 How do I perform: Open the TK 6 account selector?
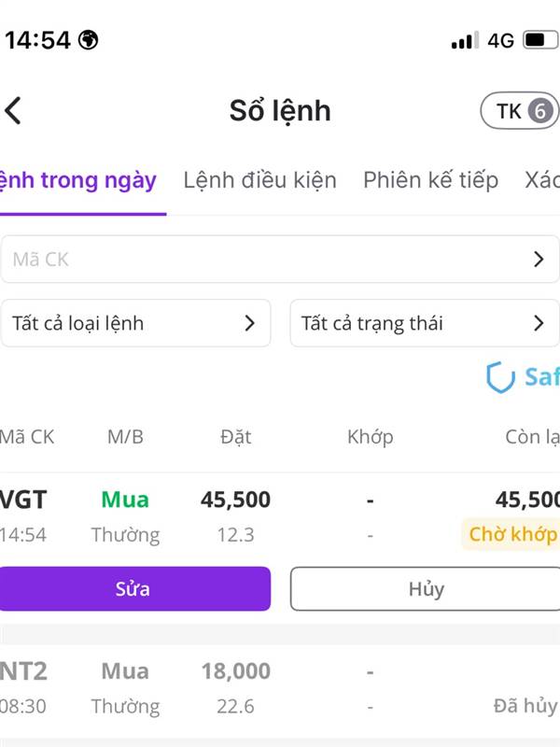(519, 111)
